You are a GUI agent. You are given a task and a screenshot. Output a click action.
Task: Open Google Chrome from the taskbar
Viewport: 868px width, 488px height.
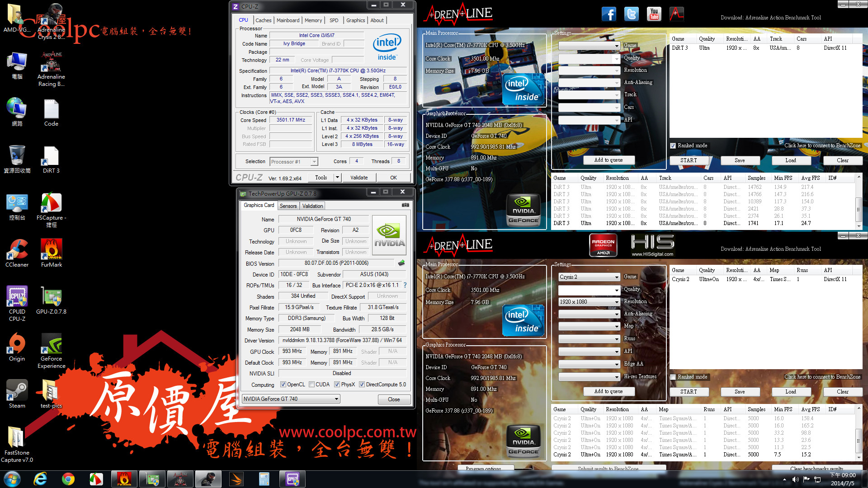click(x=68, y=479)
